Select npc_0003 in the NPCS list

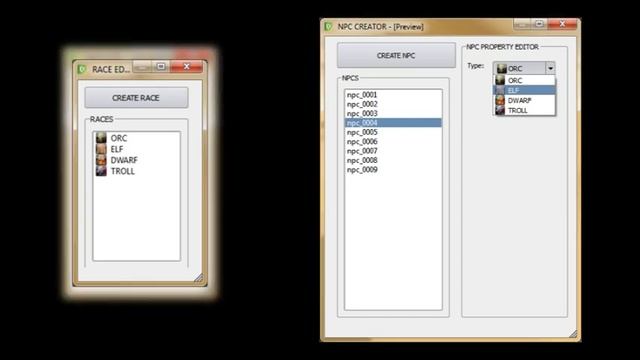[x=393, y=113]
